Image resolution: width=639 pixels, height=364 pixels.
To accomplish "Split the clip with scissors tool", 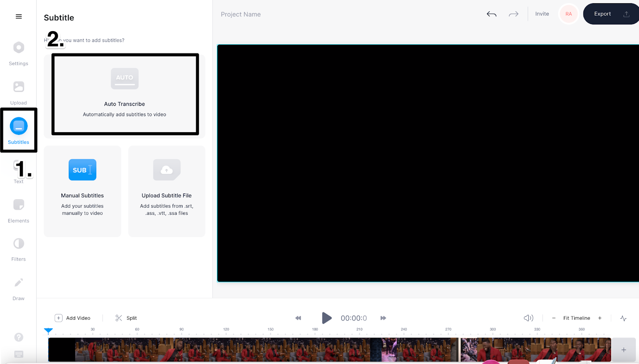I will pyautogui.click(x=126, y=318).
